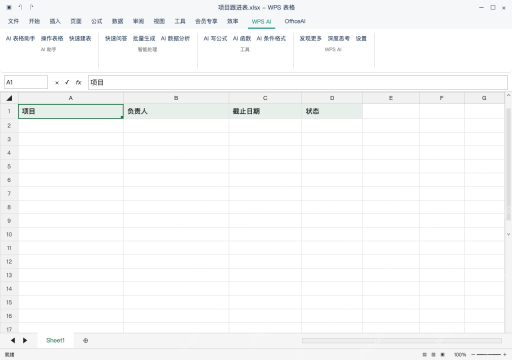This screenshot has width=512, height=360.
Task: Switch to the 审阅 tab
Action: (138, 21)
